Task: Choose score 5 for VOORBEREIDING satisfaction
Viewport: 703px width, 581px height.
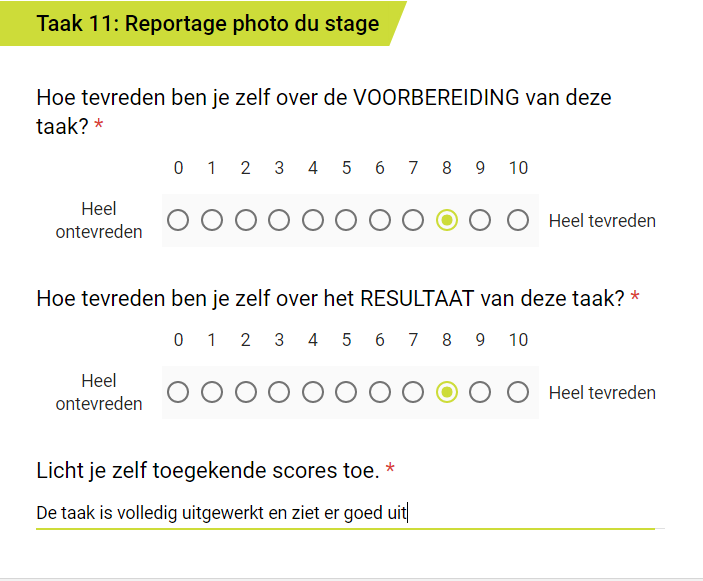Action: [346, 220]
